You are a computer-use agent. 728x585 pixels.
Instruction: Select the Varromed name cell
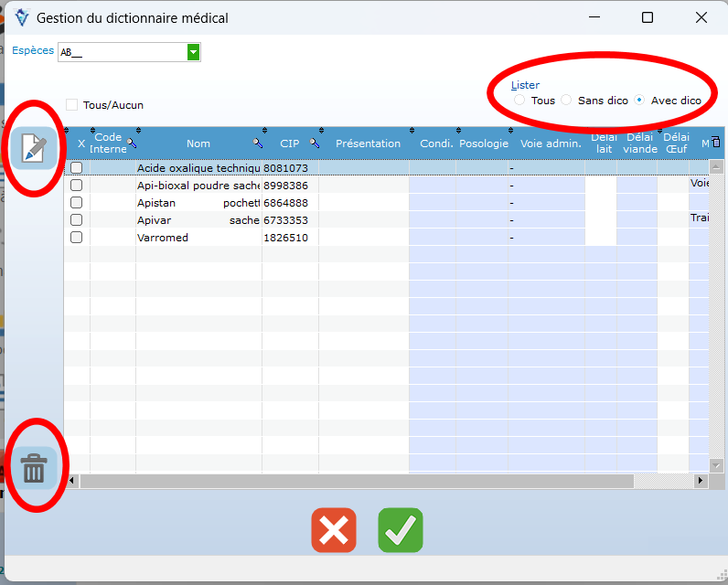tap(198, 238)
